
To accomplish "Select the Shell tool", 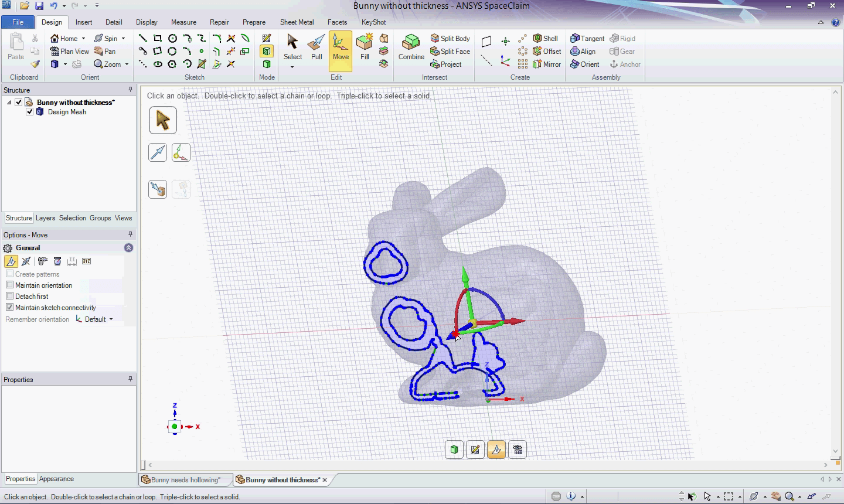I will point(545,38).
